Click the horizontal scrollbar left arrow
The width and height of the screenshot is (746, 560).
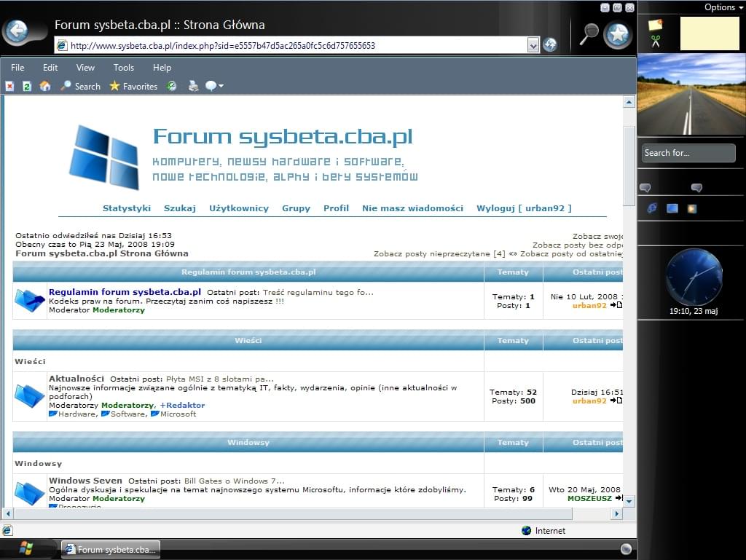click(7, 513)
